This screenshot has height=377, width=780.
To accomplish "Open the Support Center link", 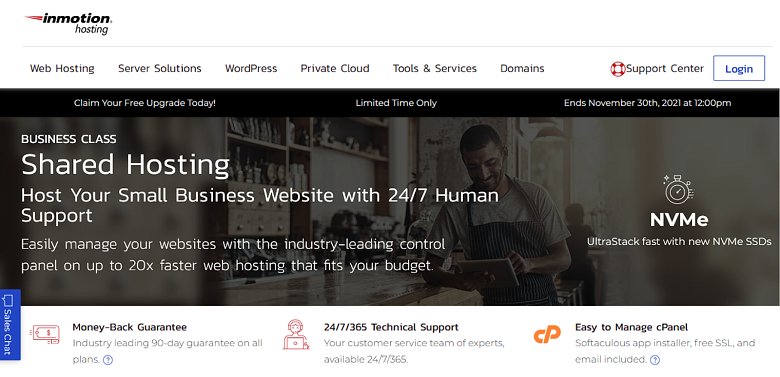I will (x=665, y=69).
